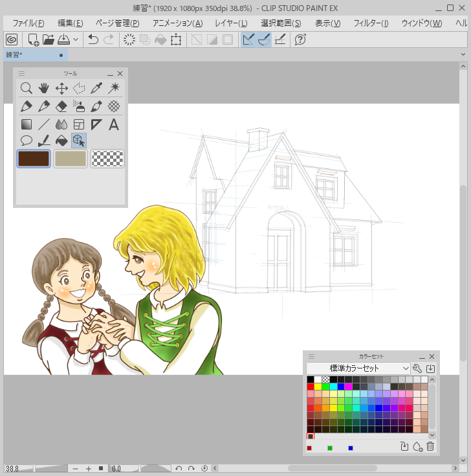This screenshot has height=476, width=471.
Task: Select the Pencil tool
Action: click(44, 106)
